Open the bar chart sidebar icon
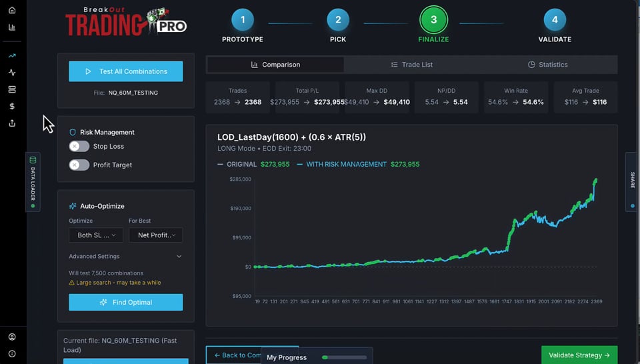The height and width of the screenshot is (364, 640). (12, 27)
